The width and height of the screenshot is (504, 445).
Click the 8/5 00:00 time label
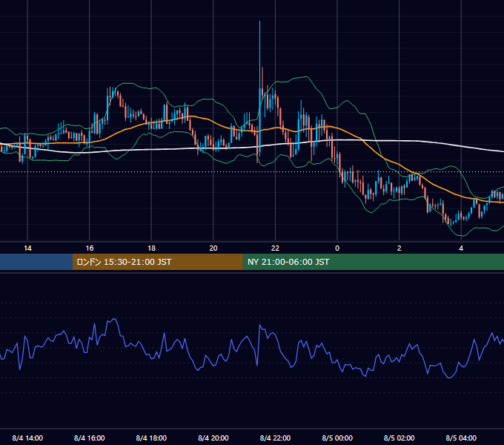337,438
